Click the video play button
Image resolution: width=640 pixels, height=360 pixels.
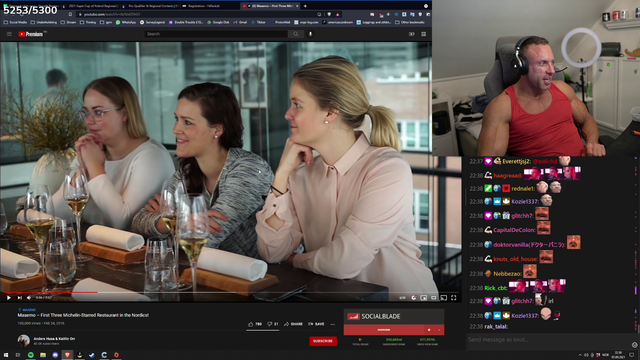coord(9,298)
